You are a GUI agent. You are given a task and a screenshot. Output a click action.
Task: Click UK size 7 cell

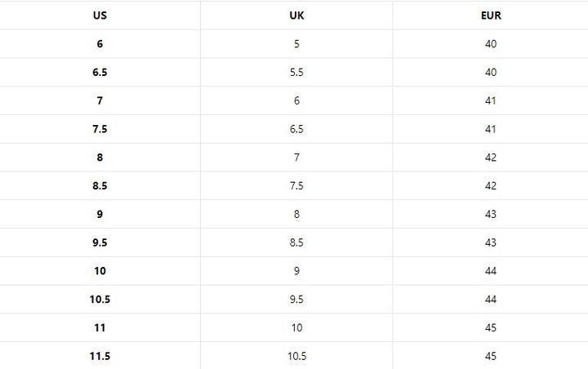(x=296, y=158)
